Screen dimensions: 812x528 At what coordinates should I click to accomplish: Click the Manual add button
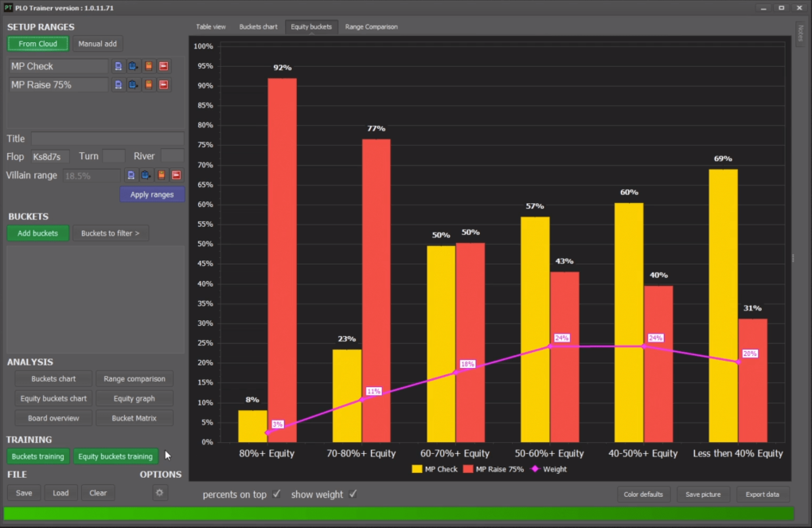click(x=97, y=44)
